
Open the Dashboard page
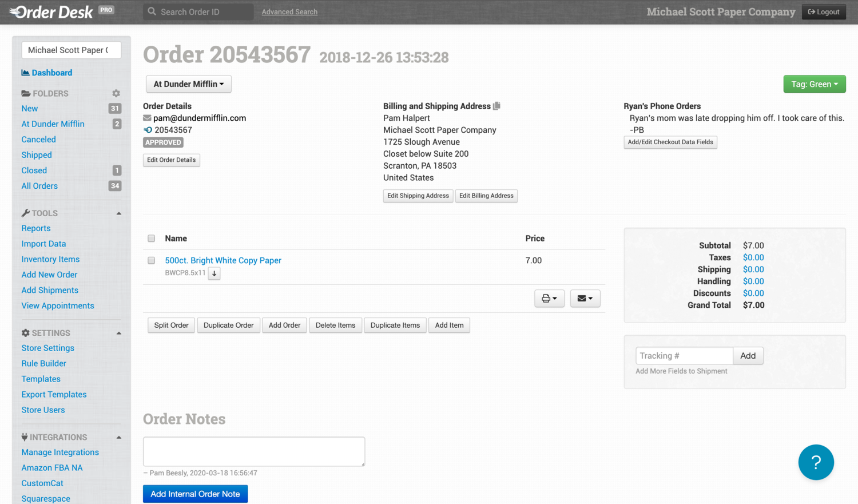pyautogui.click(x=52, y=73)
